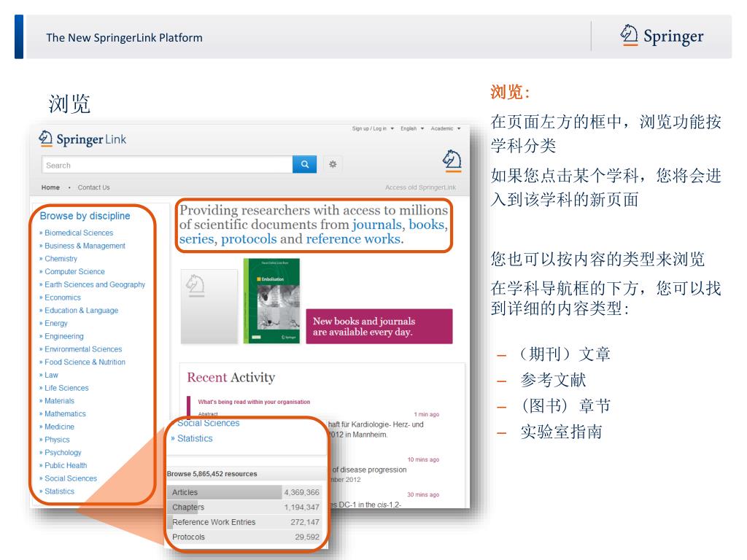Click the reference works link in headline
This screenshot has width=747, height=560.
pyautogui.click(x=353, y=238)
